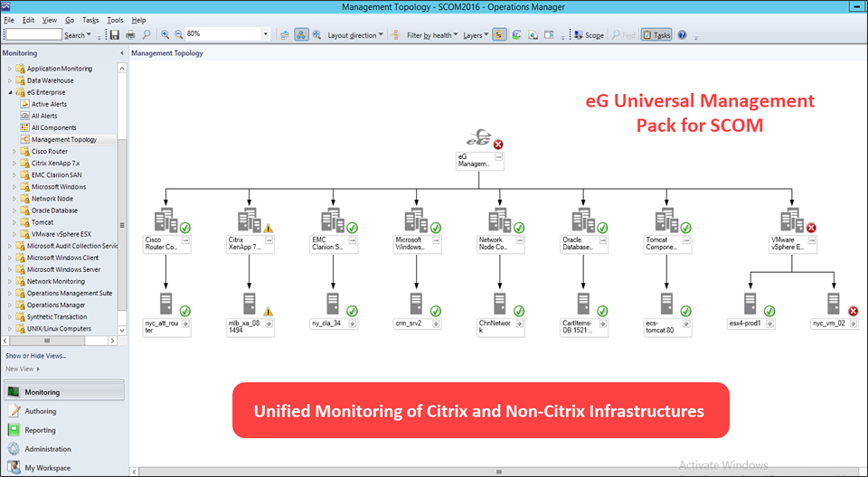Click the New View link
Viewport: 868px width, 477px height.
(x=22, y=369)
